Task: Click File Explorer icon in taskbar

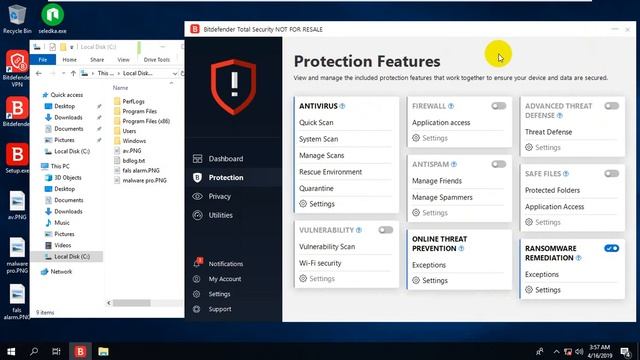Action: tap(103, 351)
